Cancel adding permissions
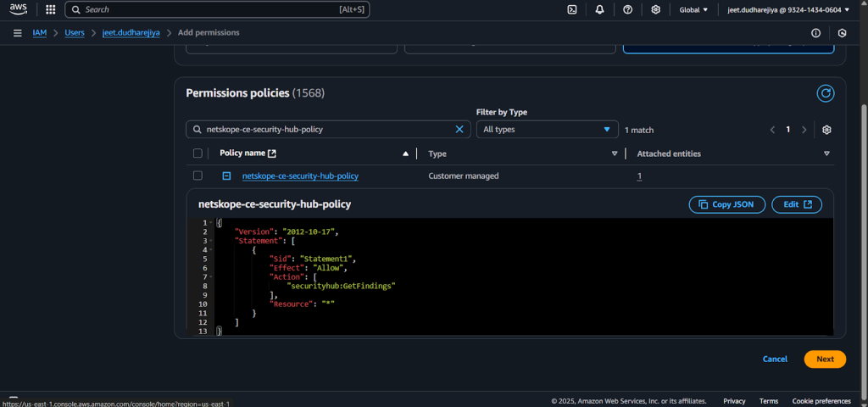 coord(775,359)
